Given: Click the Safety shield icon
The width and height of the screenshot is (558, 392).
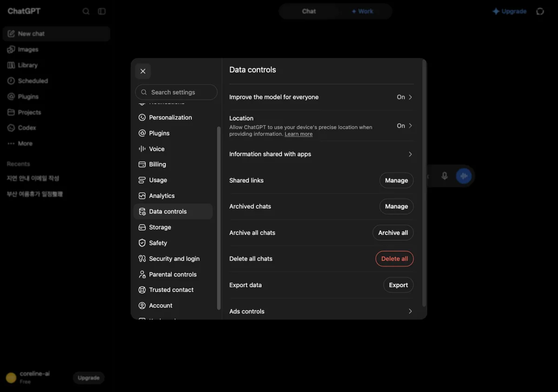Looking at the screenshot, I should (x=142, y=243).
